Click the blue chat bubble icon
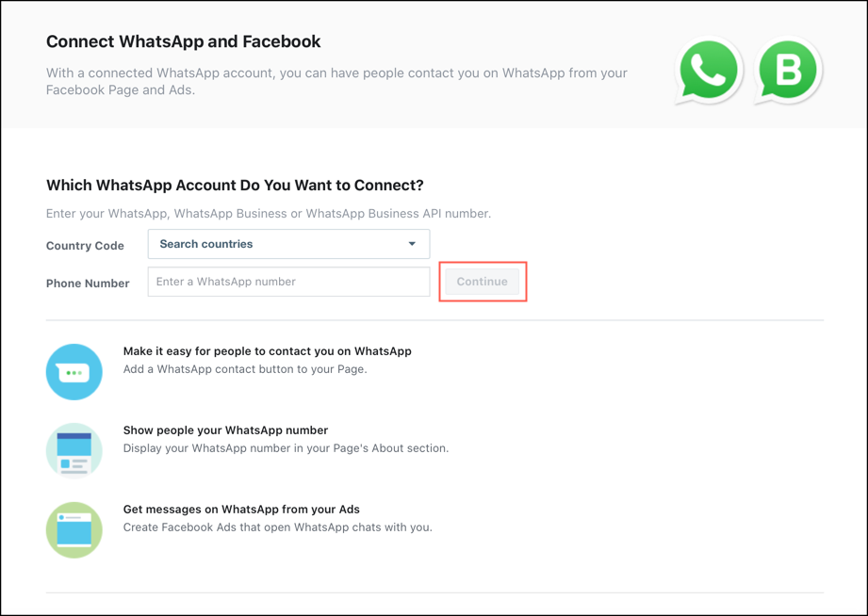This screenshot has height=616, width=868. (x=74, y=372)
